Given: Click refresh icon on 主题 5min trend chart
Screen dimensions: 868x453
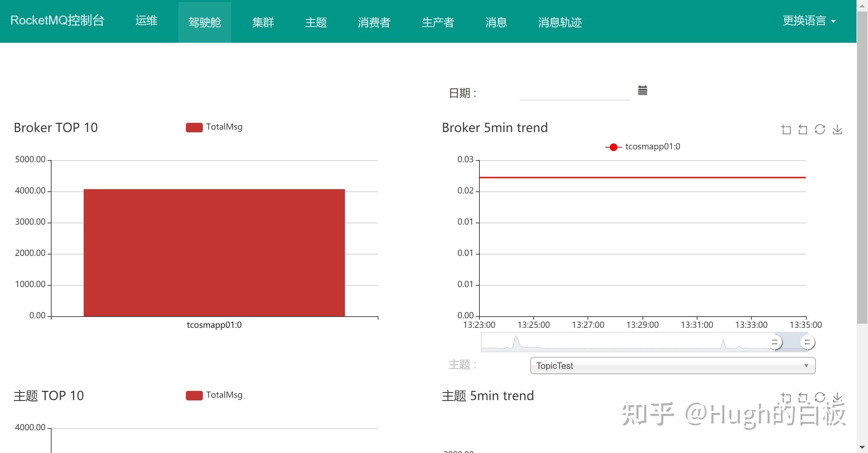Looking at the screenshot, I should point(821,397).
